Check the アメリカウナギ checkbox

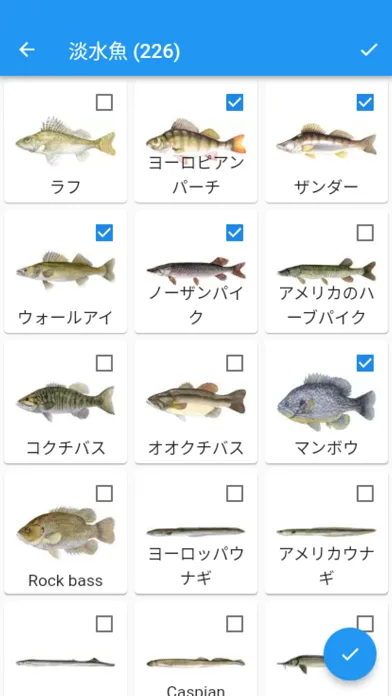coord(365,493)
